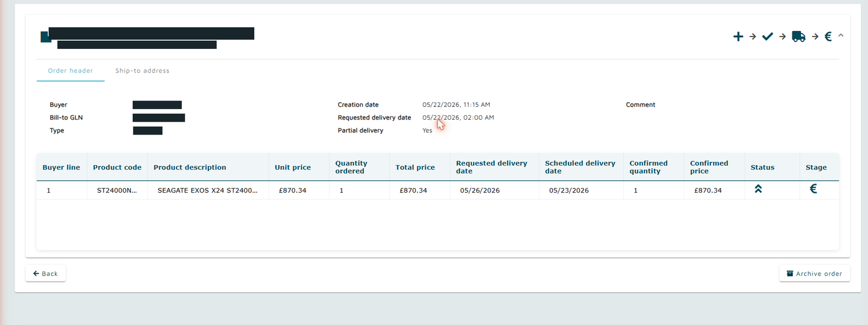868x325 pixels.
Task: Click the Product code column header
Action: pyautogui.click(x=117, y=167)
